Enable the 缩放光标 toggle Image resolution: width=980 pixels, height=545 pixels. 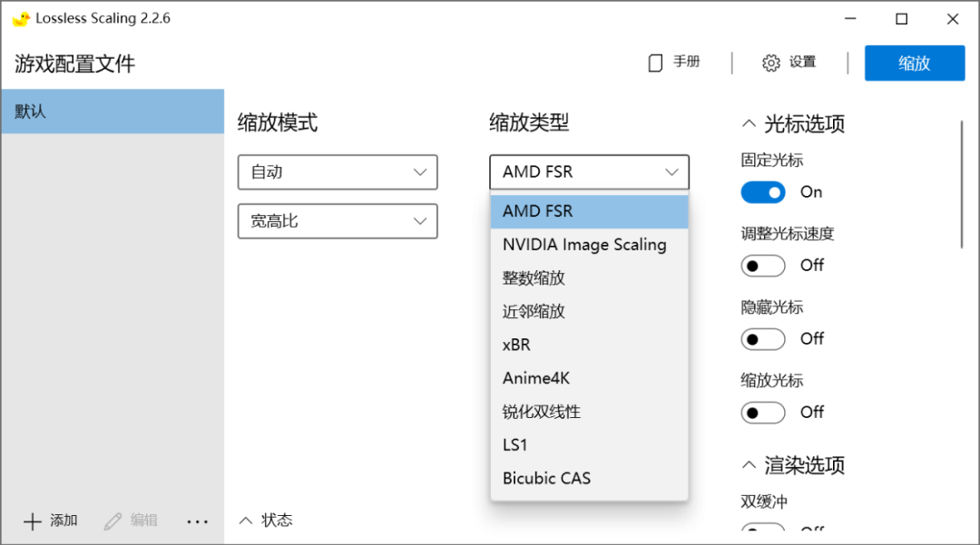(x=762, y=412)
